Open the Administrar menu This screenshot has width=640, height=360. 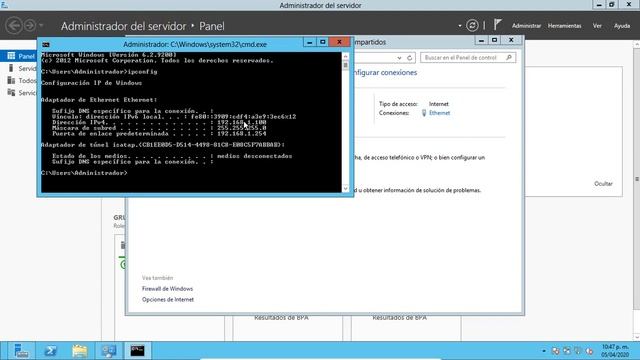pyautogui.click(x=526, y=26)
